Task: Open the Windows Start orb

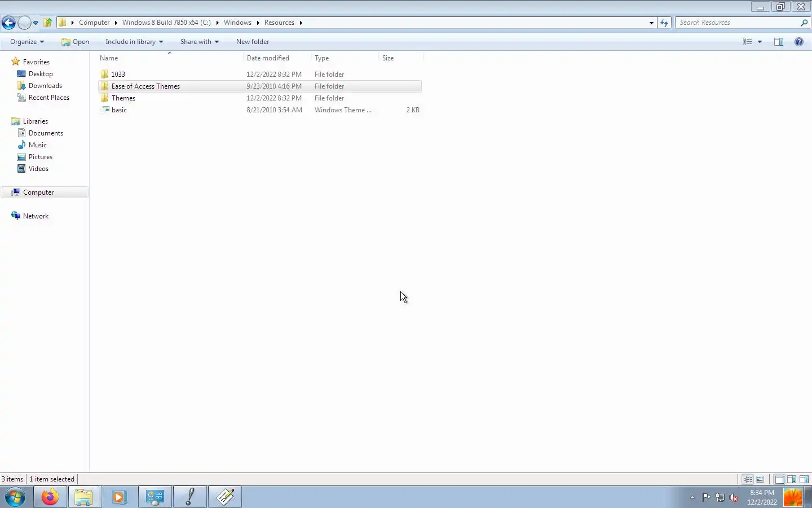Action: click(x=15, y=497)
